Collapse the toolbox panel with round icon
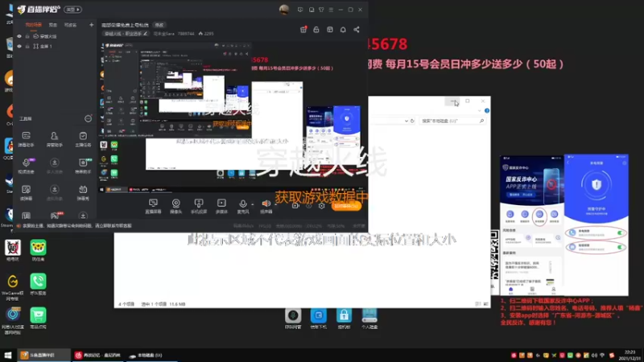This screenshot has width=644, height=362. (88, 118)
